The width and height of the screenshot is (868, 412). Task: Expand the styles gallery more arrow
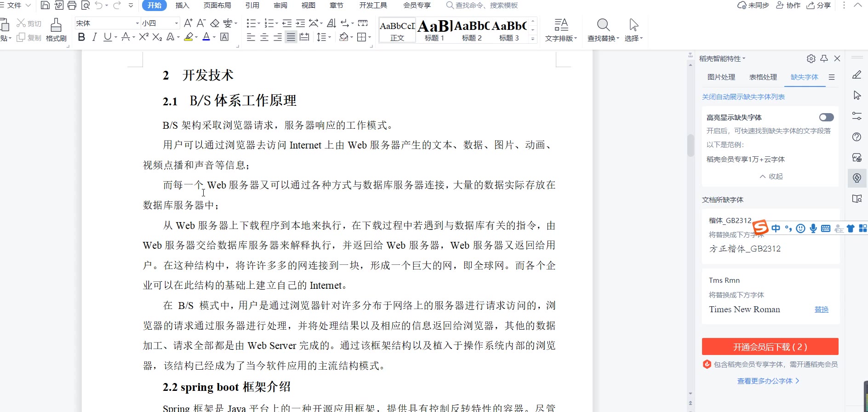[x=533, y=39]
